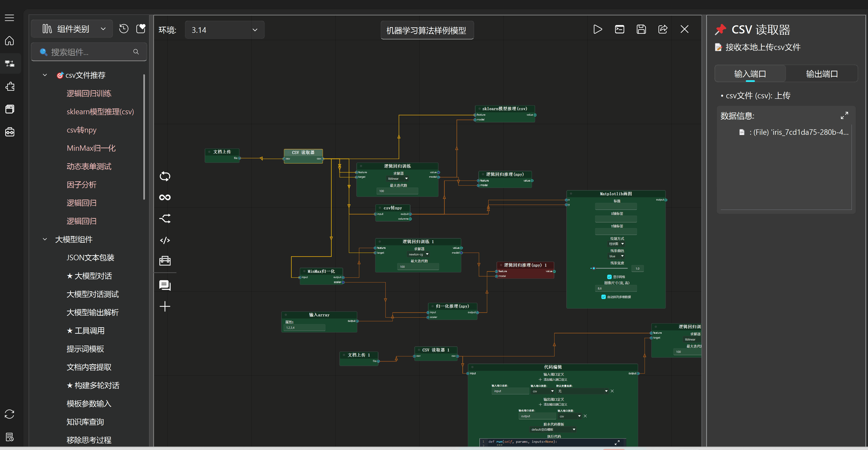Collapse the 大模型组件 tree group

(45, 239)
